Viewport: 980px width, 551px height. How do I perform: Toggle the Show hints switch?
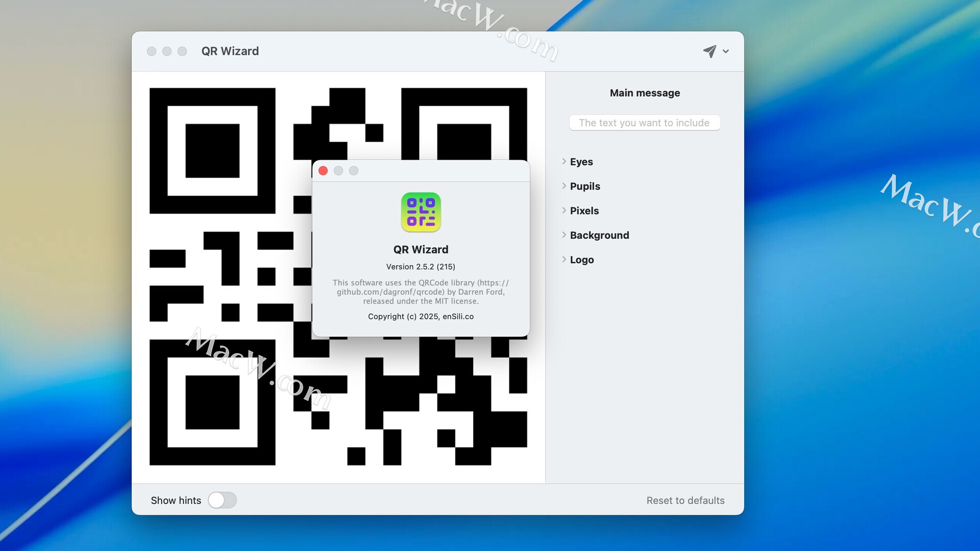click(x=222, y=500)
